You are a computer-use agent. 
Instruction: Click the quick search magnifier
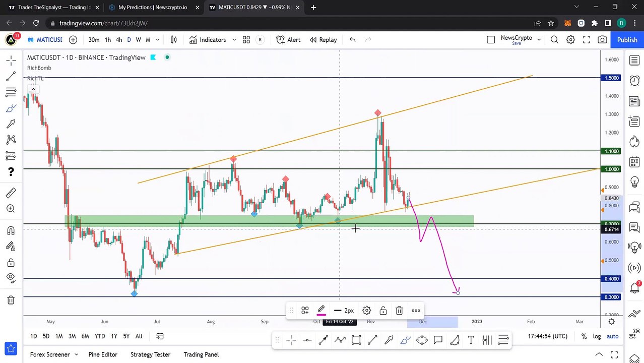pyautogui.click(x=554, y=40)
